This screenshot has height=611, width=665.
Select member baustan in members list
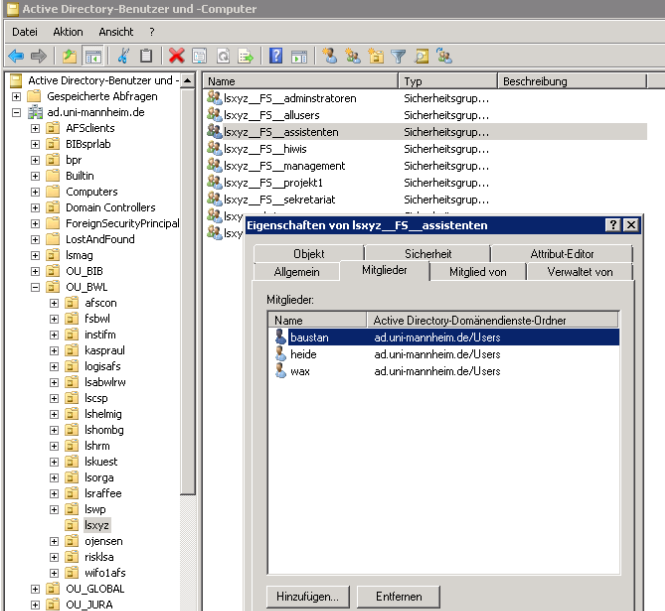coord(444,337)
